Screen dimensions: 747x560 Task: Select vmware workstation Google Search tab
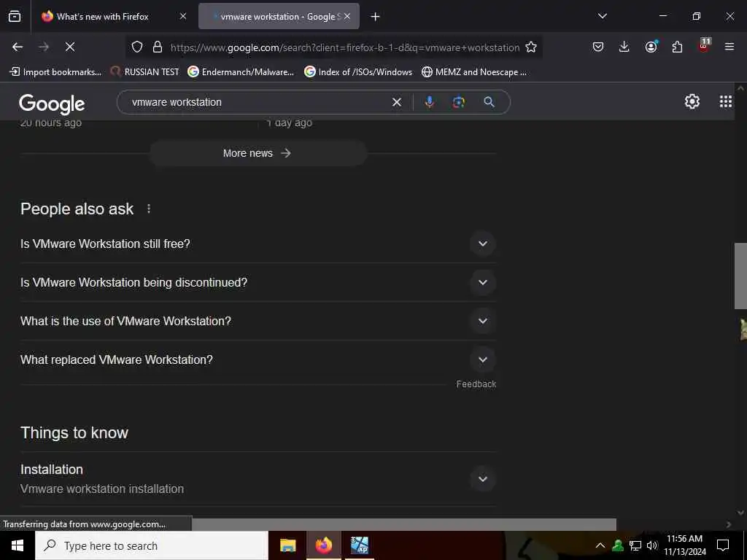click(x=279, y=17)
